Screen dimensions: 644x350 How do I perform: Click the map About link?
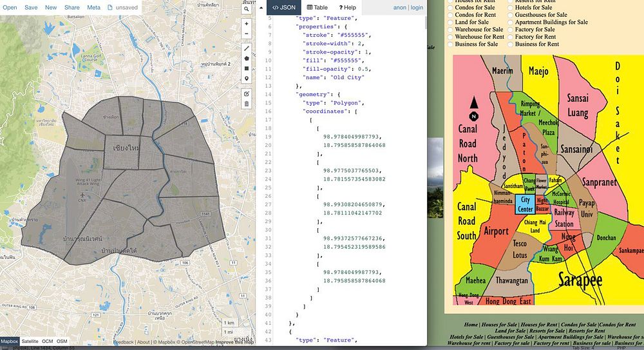point(144,342)
